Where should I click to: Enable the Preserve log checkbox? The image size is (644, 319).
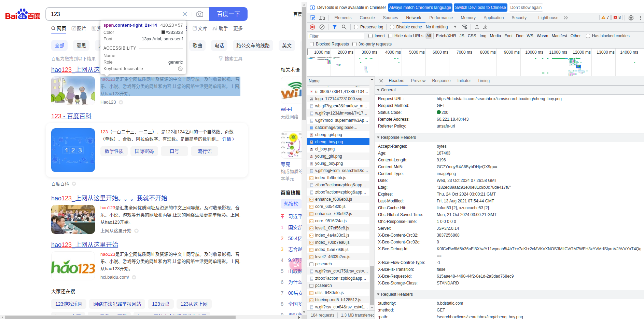tap(356, 27)
